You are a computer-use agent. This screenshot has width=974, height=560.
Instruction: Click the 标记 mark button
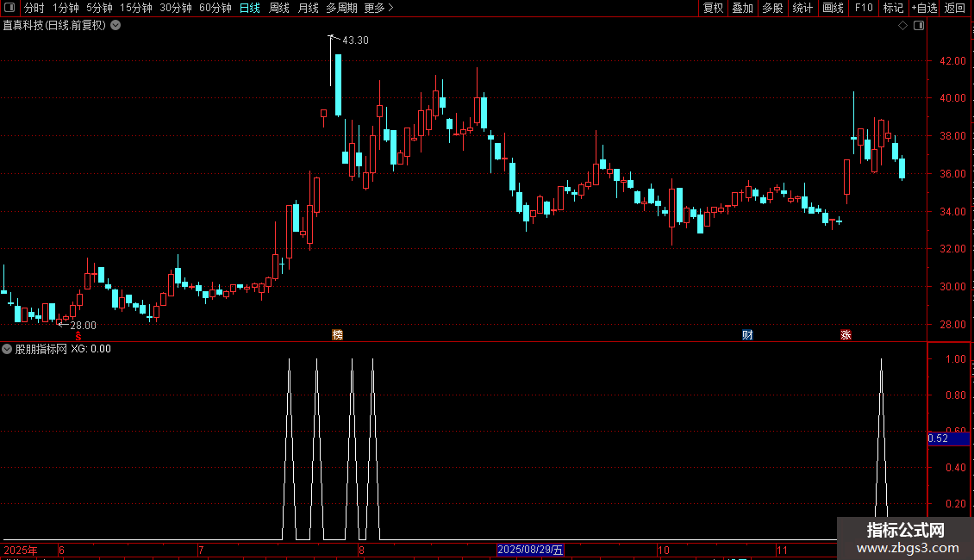pos(893,8)
